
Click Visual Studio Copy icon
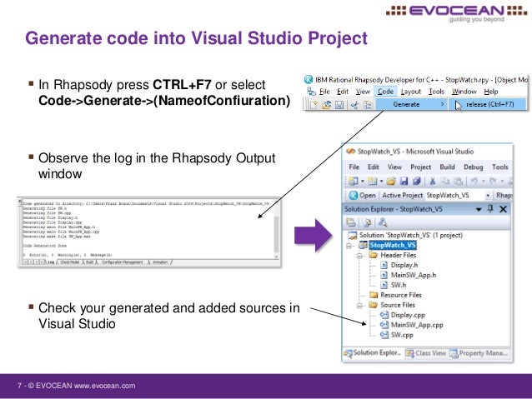[444, 181]
